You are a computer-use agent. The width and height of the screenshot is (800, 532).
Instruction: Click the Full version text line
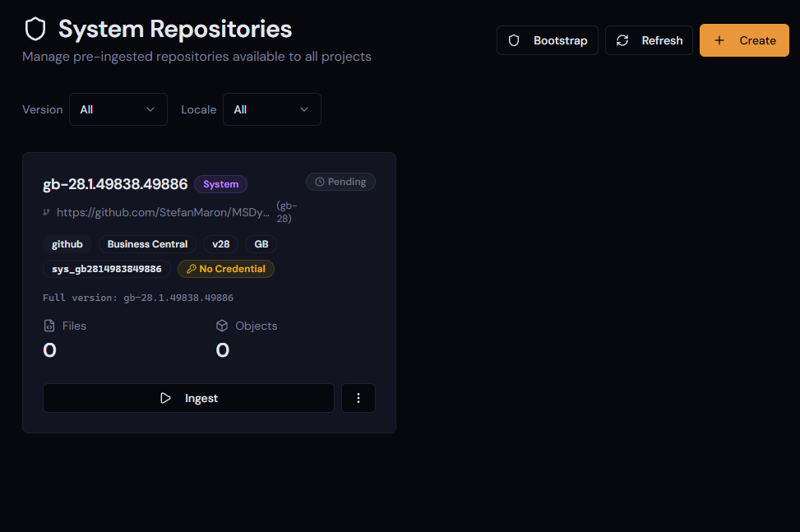(x=138, y=298)
